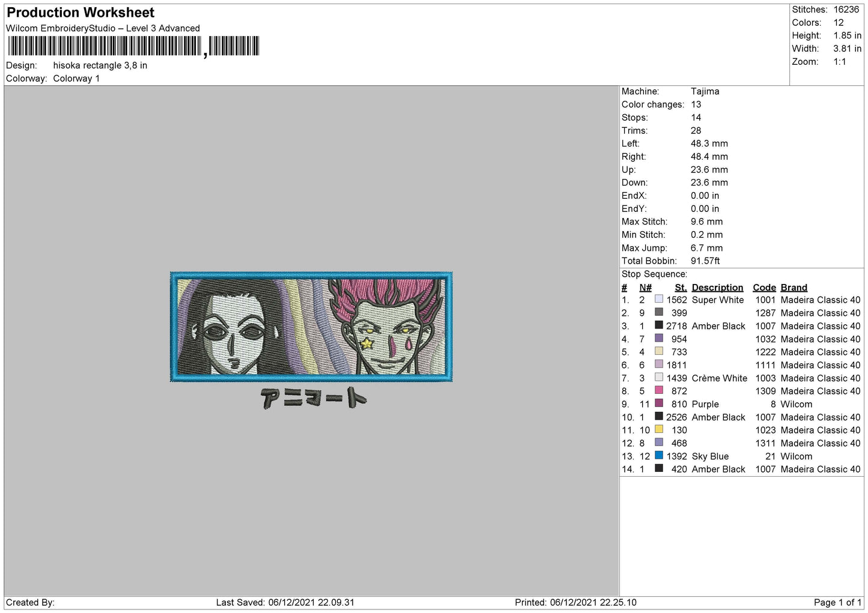Click the Trims value 28
This screenshot has height=613, width=868.
coord(696,130)
